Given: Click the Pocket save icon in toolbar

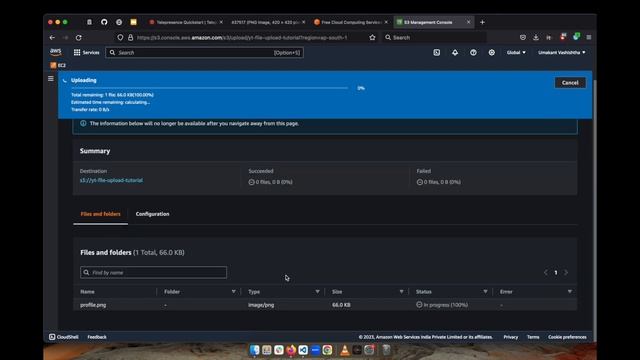Looking at the screenshot, I should (x=522, y=38).
